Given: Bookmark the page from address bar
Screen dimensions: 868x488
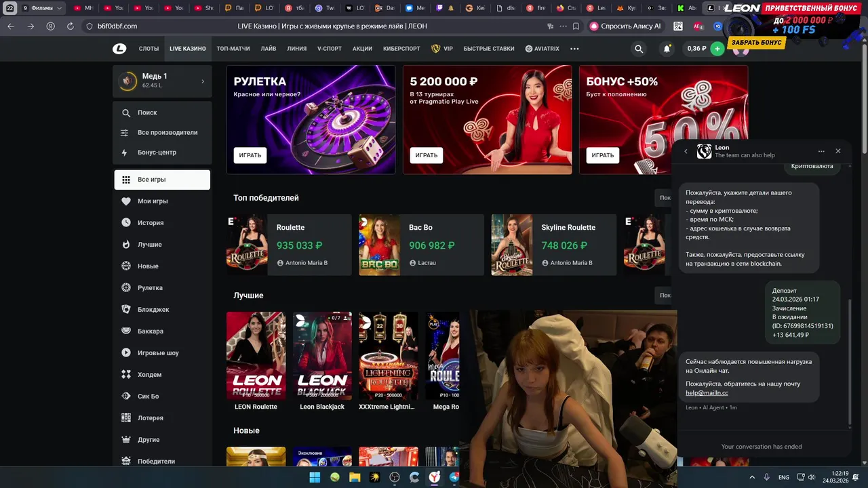Looking at the screenshot, I should click(x=576, y=26).
